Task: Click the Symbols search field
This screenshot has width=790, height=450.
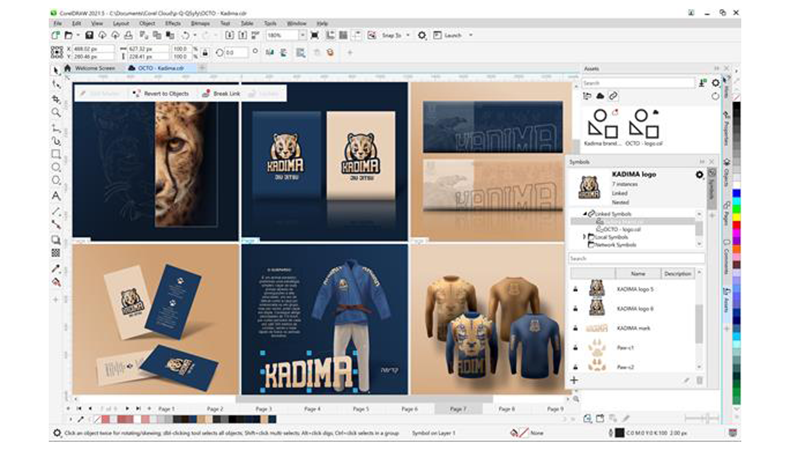Action: point(636,259)
